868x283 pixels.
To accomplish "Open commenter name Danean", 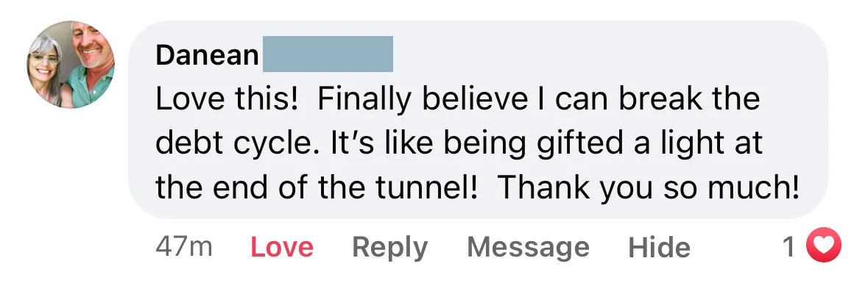I will click(207, 56).
